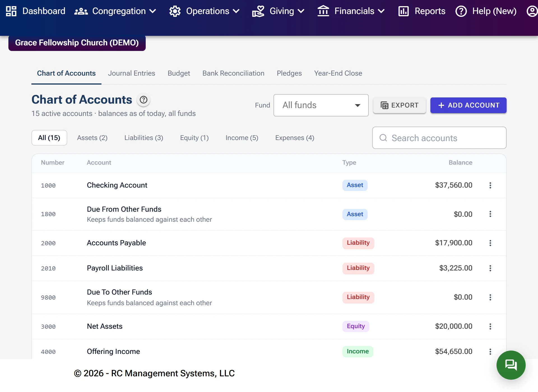
Task: Click the Export button
Action: pos(399,105)
